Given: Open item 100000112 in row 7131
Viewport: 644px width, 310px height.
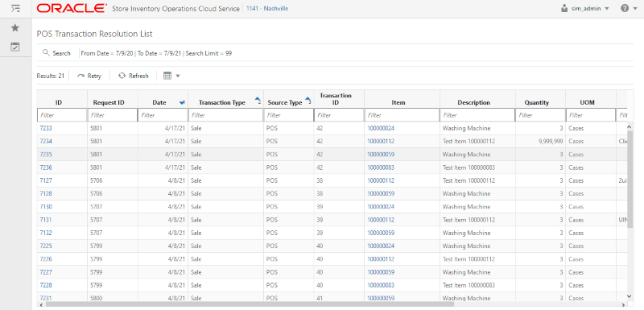Looking at the screenshot, I should coord(381,220).
